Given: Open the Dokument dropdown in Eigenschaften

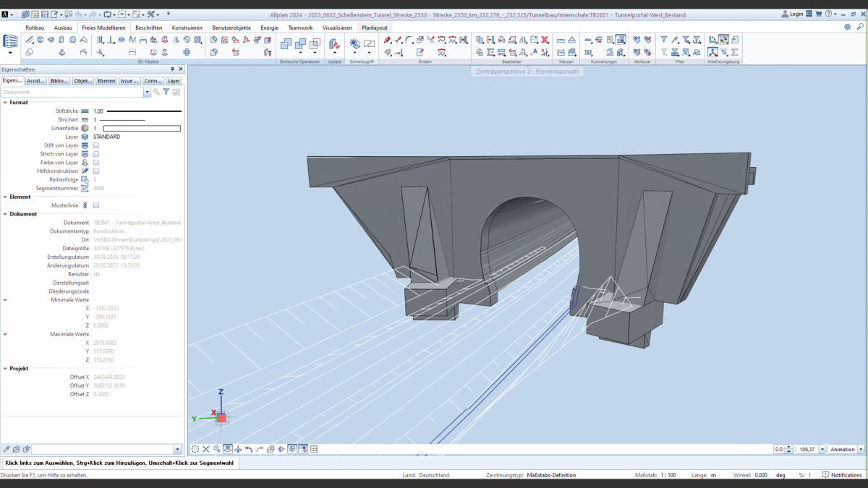Looking at the screenshot, I should 147,93.
